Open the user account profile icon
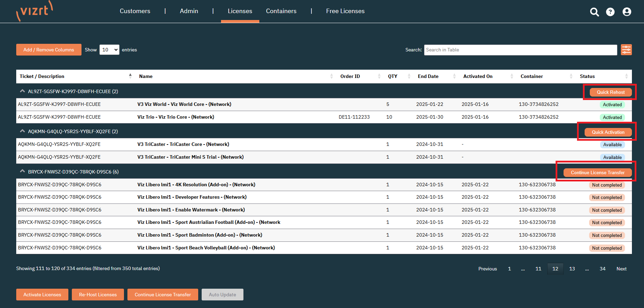The image size is (644, 308). click(x=627, y=12)
